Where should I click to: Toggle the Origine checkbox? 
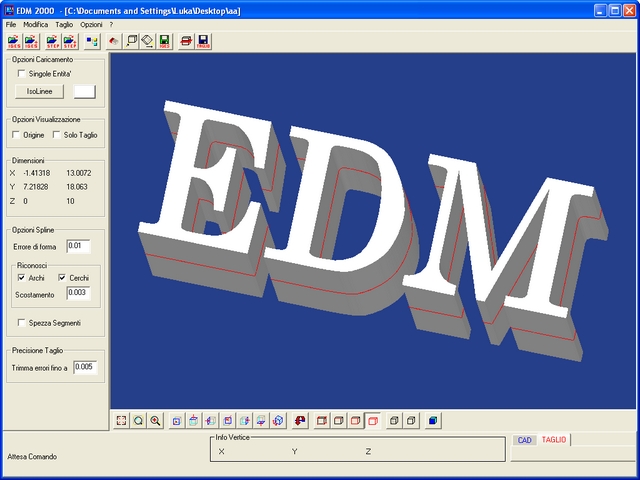click(16, 135)
